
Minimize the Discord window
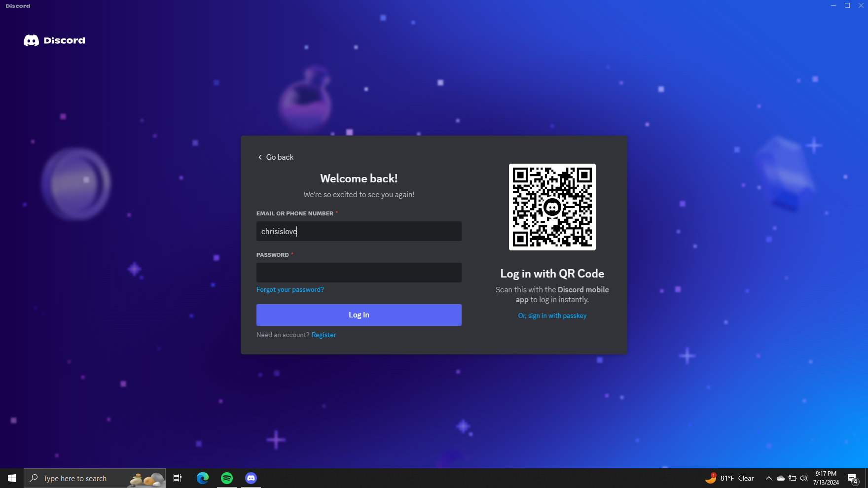coord(833,5)
